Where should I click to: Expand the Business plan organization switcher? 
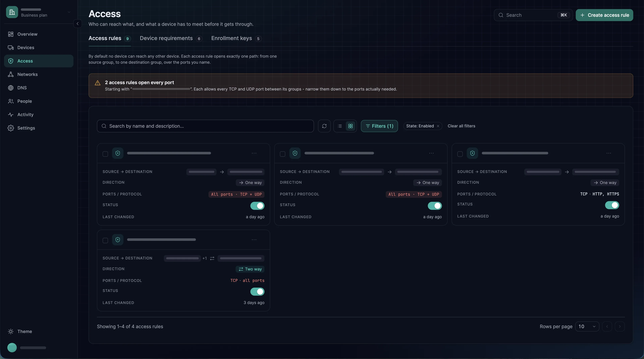coord(39,12)
